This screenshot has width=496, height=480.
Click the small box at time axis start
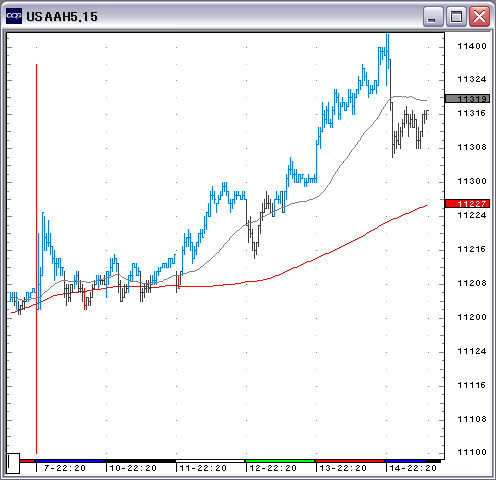(x=13, y=463)
